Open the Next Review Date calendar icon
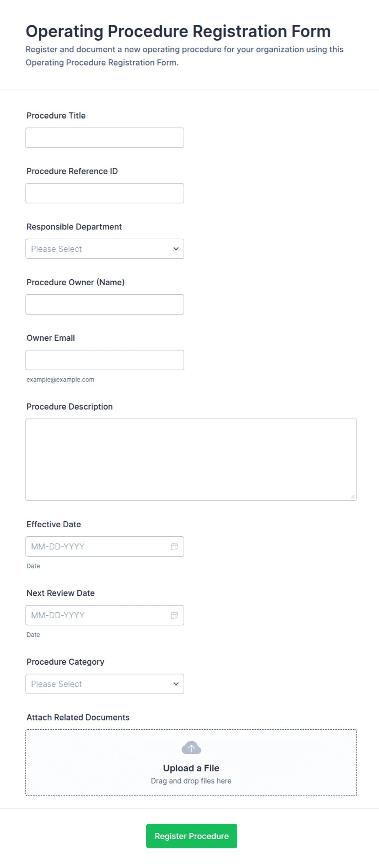Viewport: 379px width, 868px height. pyautogui.click(x=174, y=615)
